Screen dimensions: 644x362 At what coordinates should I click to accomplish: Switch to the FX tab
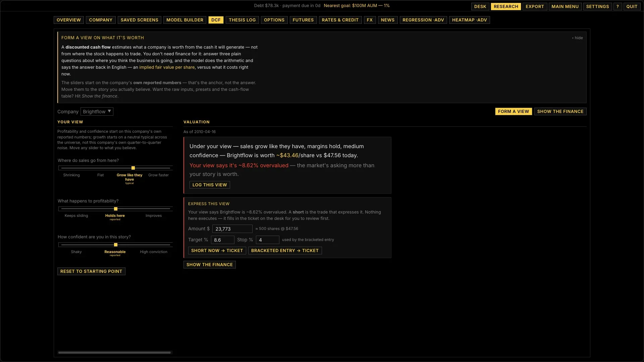tap(370, 20)
